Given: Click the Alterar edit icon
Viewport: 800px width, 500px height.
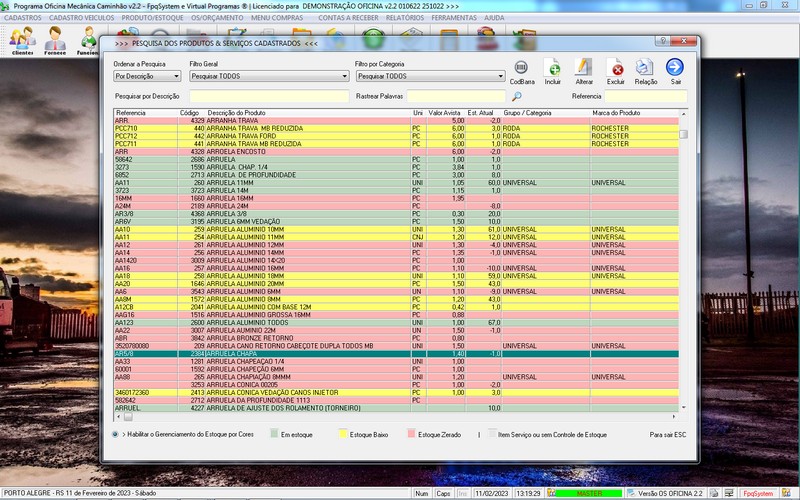Looking at the screenshot, I should pyautogui.click(x=584, y=68).
